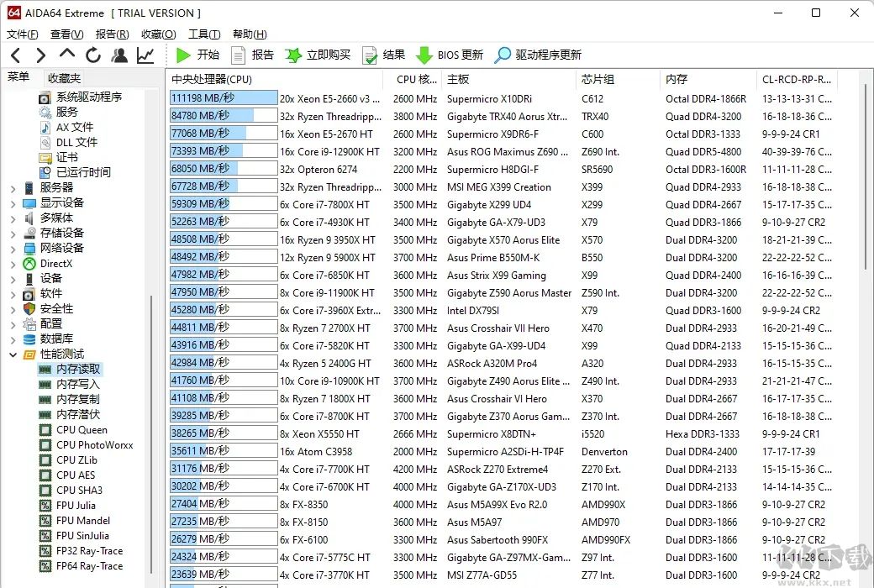Click the Up level arrow icon

coord(66,55)
